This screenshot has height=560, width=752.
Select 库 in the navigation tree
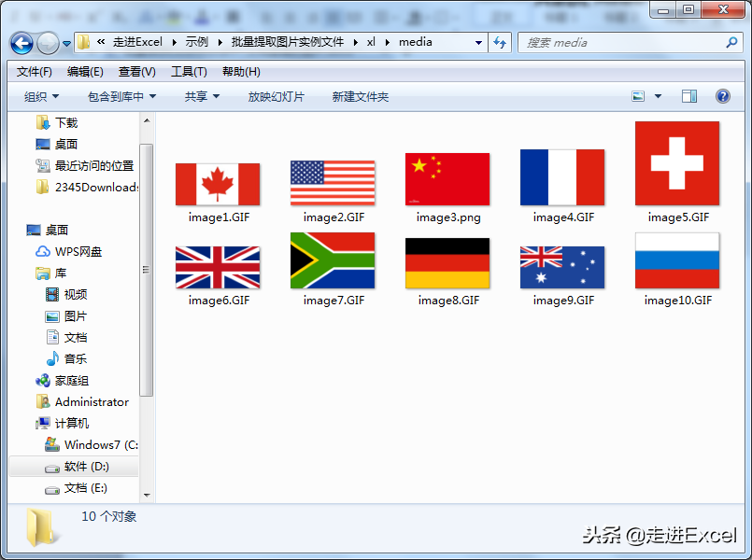50,273
